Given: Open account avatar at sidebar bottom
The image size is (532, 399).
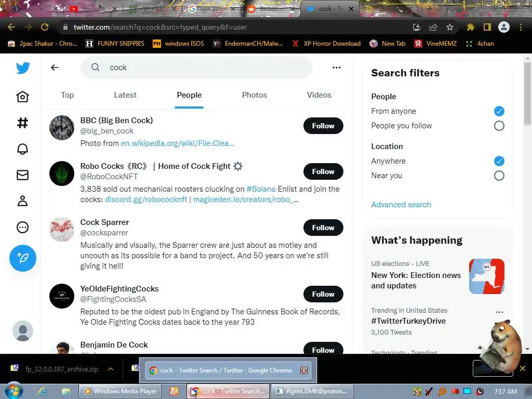Looking at the screenshot, I should 23,331.
